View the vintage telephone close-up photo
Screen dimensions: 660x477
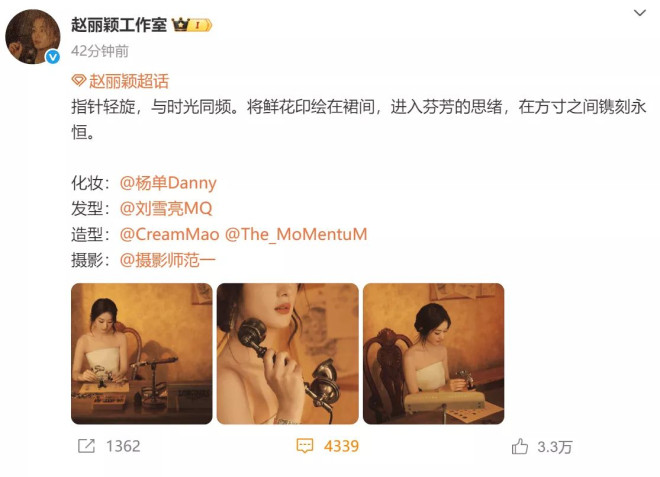coord(287,354)
